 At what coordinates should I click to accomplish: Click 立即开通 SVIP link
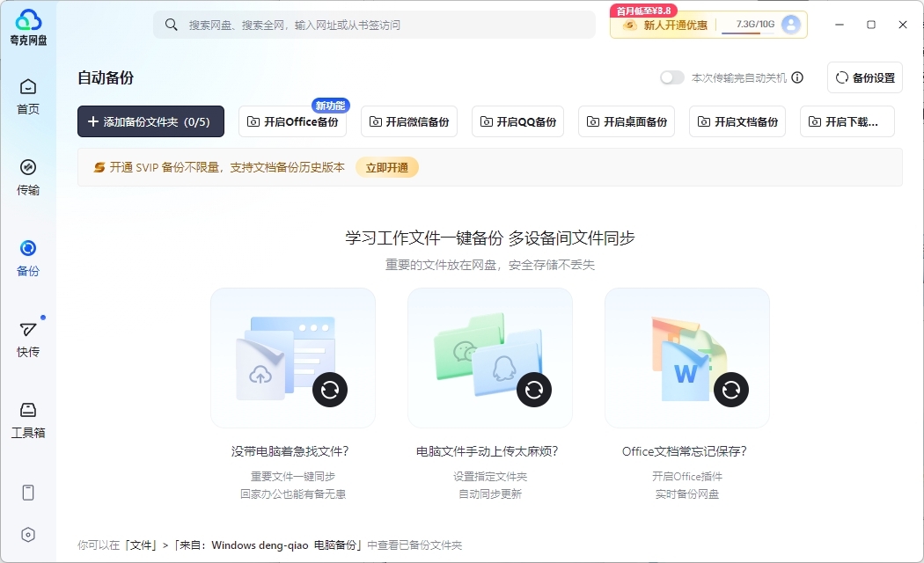[x=386, y=167]
